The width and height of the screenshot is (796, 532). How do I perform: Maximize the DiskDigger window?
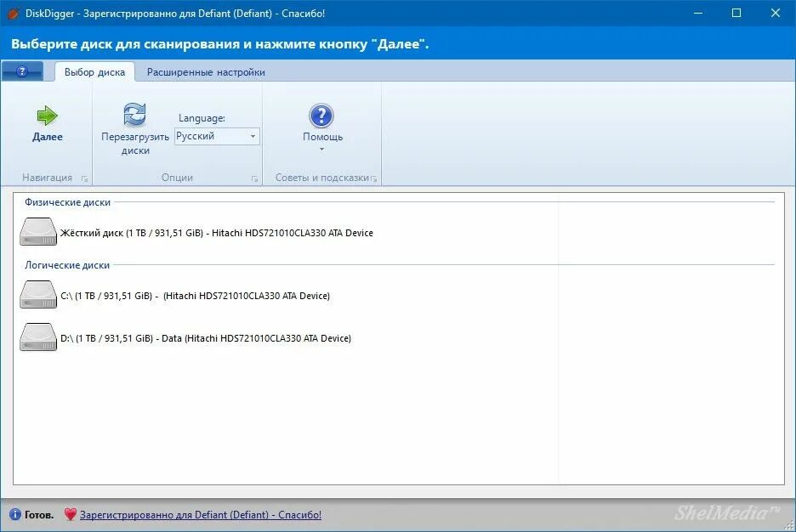click(736, 14)
